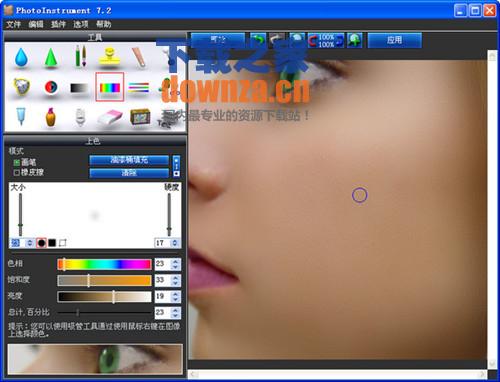Viewport: 500px width, 382px height.
Task: Click the 应用 apply button
Action: pos(395,40)
